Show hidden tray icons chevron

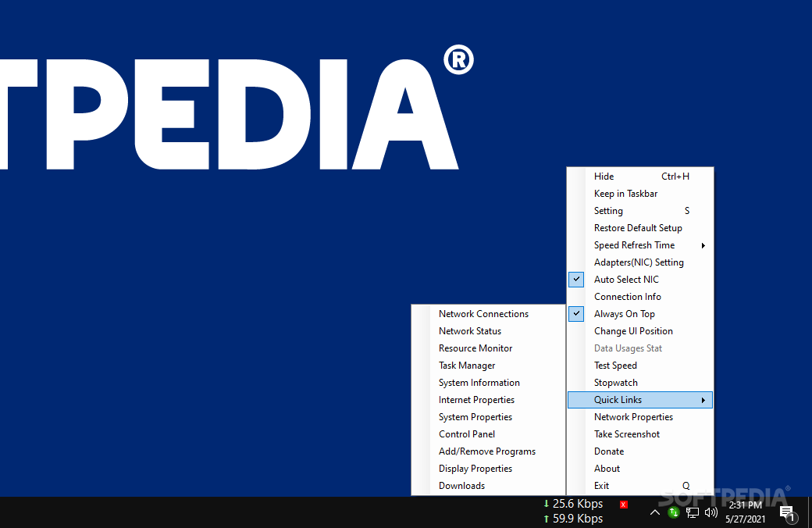(x=654, y=512)
